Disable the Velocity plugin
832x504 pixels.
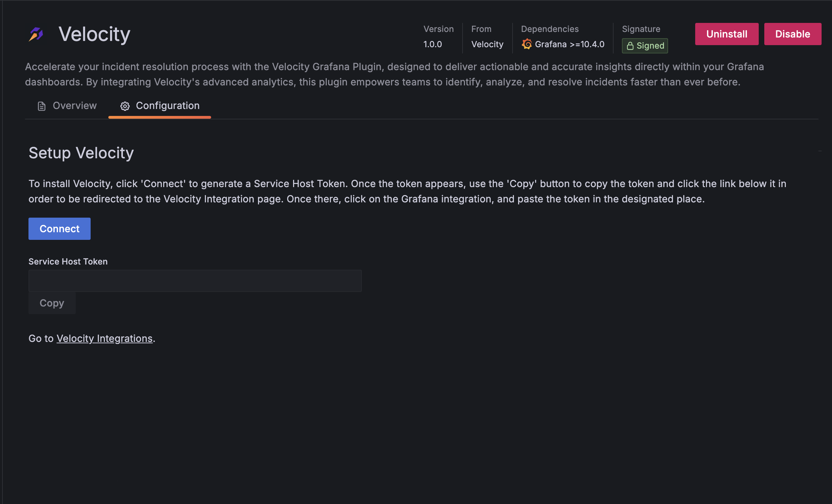click(x=793, y=34)
